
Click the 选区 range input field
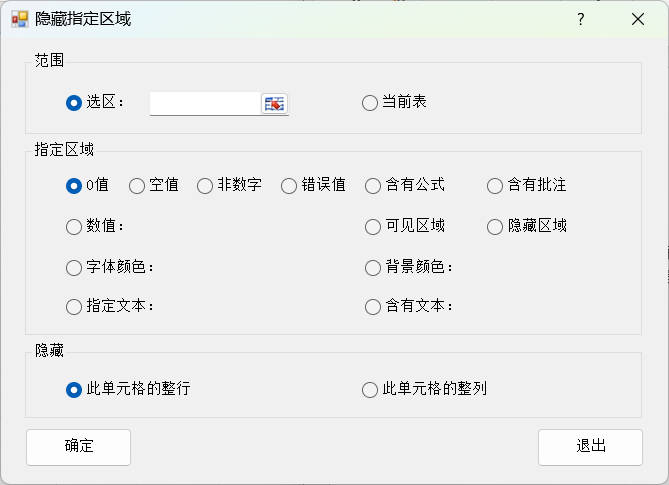205,103
